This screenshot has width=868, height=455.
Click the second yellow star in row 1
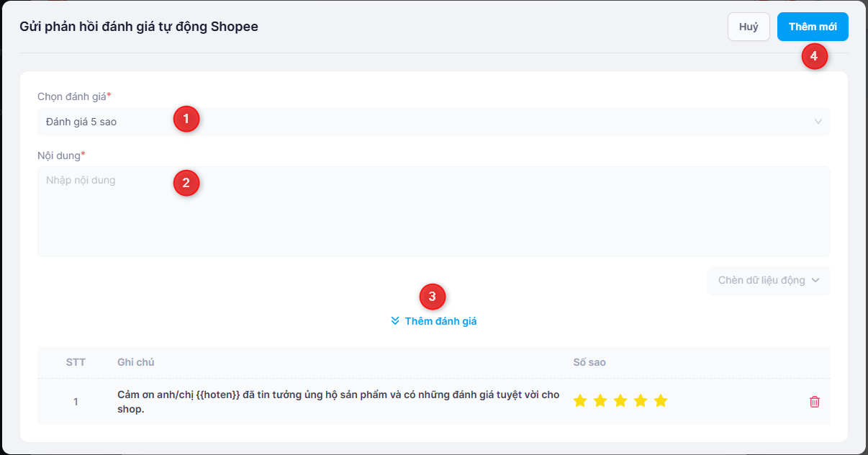coord(600,401)
